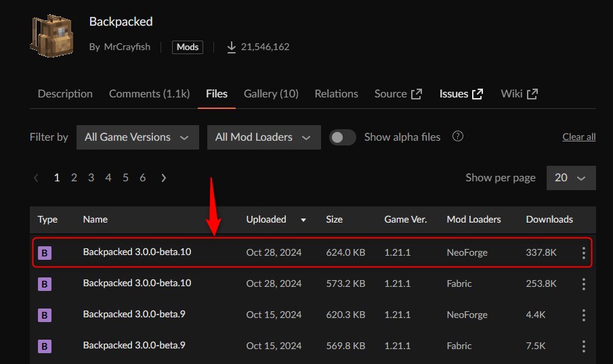Click the Backpacked project title
This screenshot has height=364, width=613.
point(121,22)
